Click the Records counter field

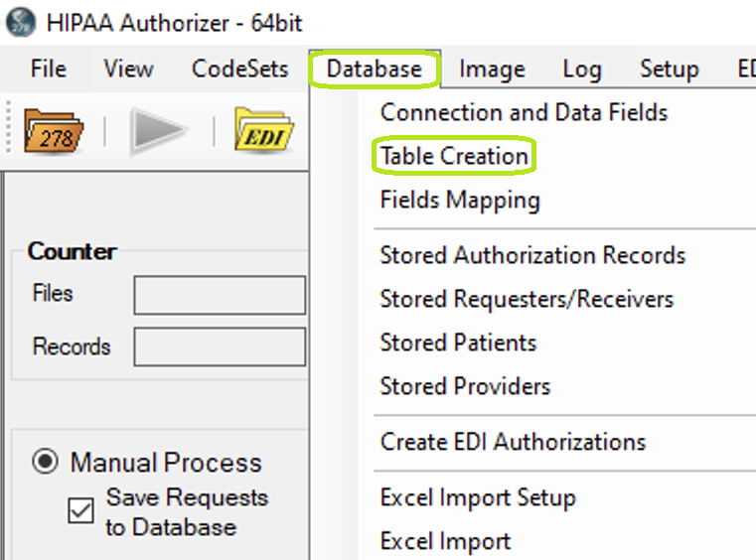coord(220,347)
